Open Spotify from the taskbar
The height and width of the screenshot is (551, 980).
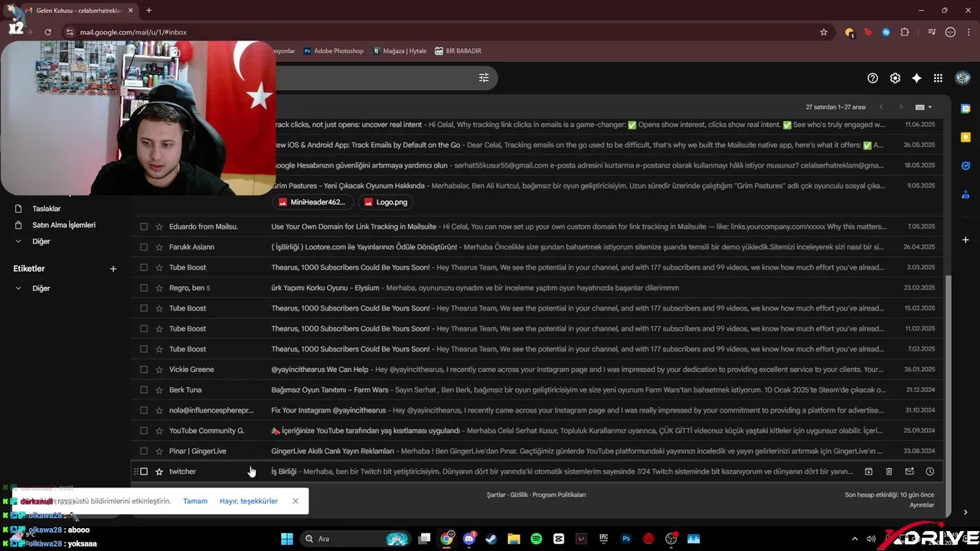point(536,539)
